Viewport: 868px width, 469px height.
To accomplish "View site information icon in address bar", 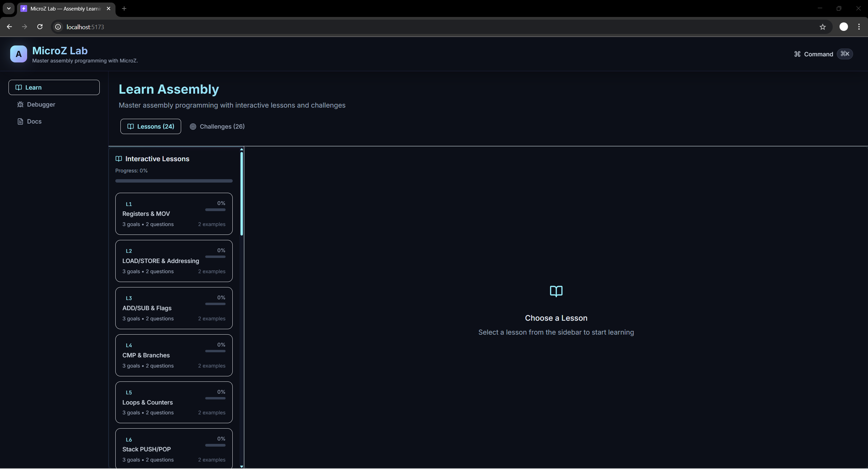I will click(58, 27).
